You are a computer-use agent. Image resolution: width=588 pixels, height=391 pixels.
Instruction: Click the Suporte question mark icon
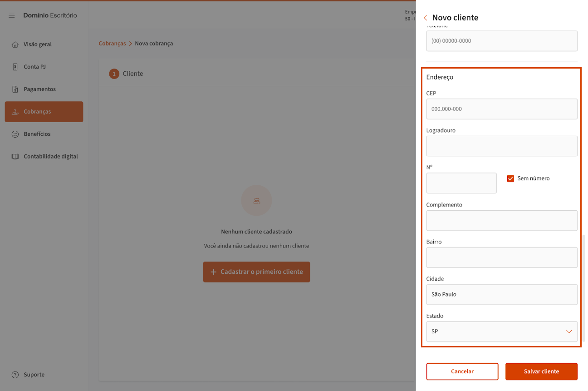coord(15,375)
